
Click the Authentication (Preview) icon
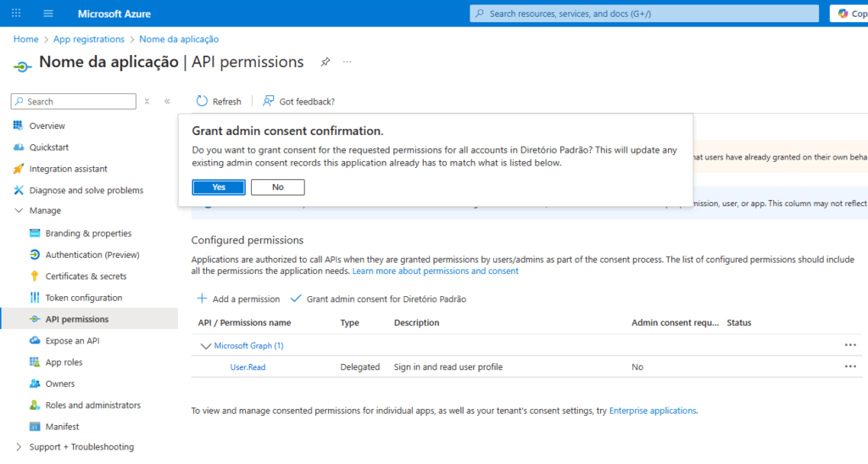(x=34, y=254)
